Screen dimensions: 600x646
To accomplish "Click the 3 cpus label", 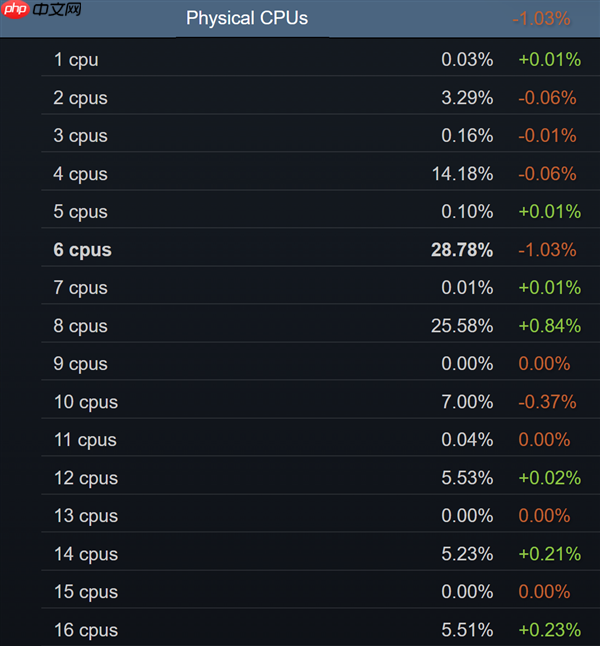I will coord(80,136).
